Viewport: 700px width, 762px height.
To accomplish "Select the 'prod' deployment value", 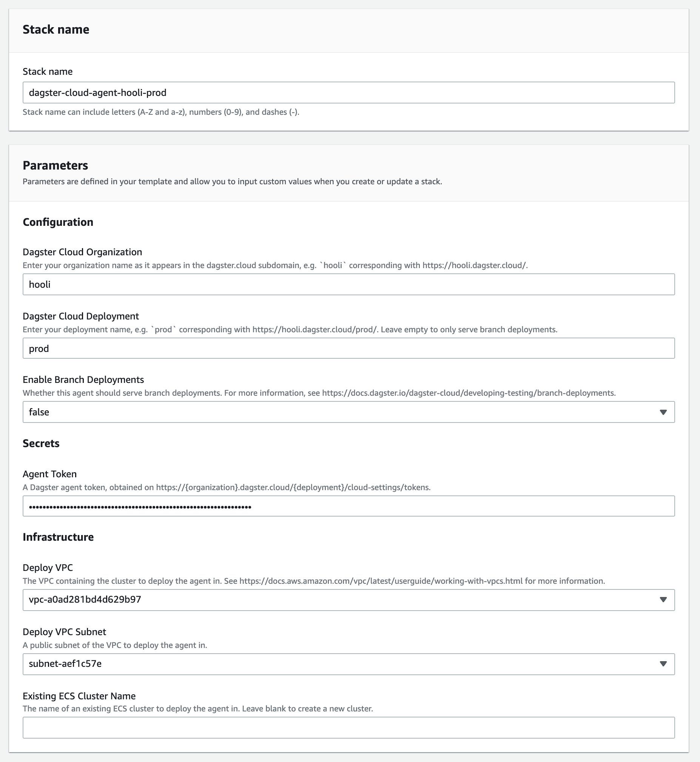I will pyautogui.click(x=39, y=348).
